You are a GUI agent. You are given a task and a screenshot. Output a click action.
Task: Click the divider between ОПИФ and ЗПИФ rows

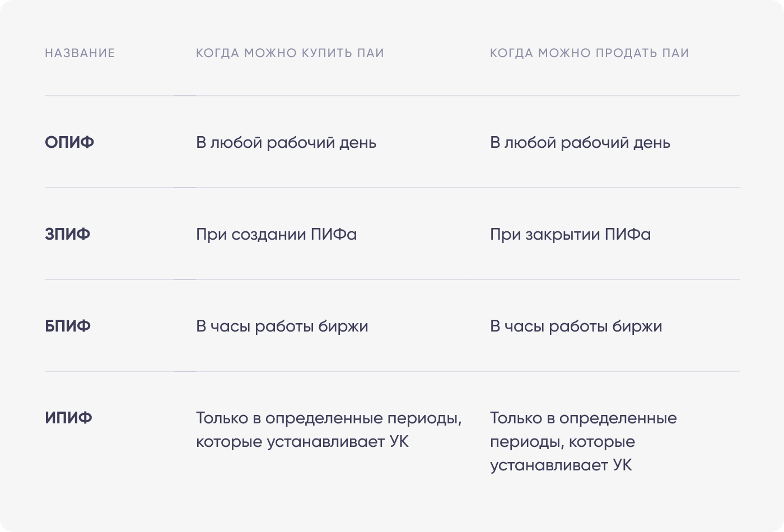click(x=392, y=188)
